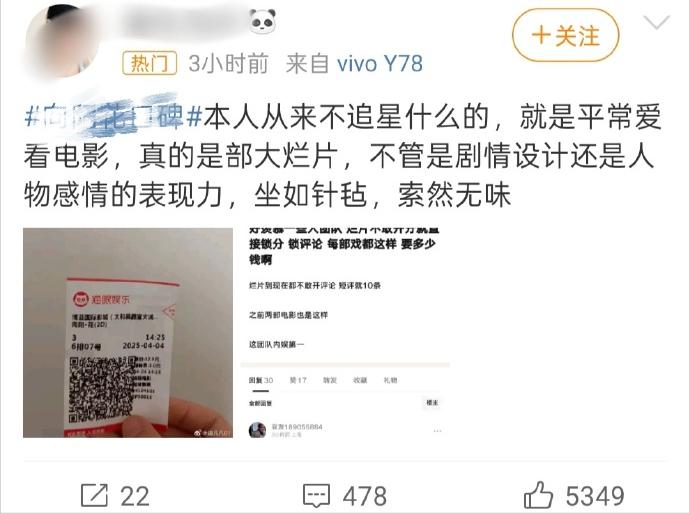Open the poster's profile avatar
This screenshot has height=513, width=689.
pos(62,40)
